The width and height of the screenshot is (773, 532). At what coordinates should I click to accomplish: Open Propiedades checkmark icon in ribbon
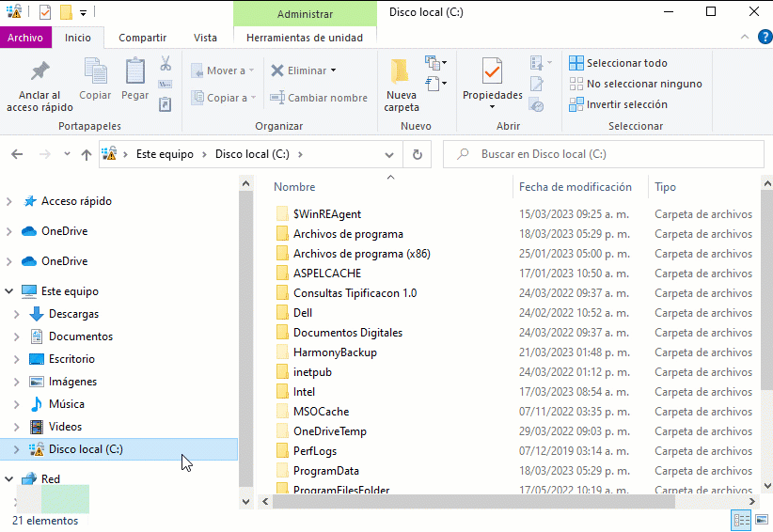(492, 71)
